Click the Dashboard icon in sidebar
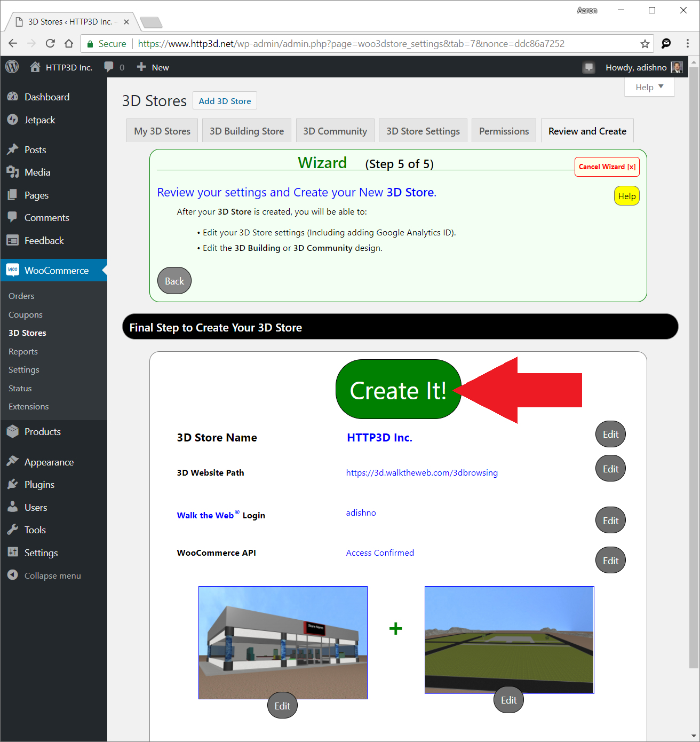Image resolution: width=700 pixels, height=742 pixels. (13, 97)
